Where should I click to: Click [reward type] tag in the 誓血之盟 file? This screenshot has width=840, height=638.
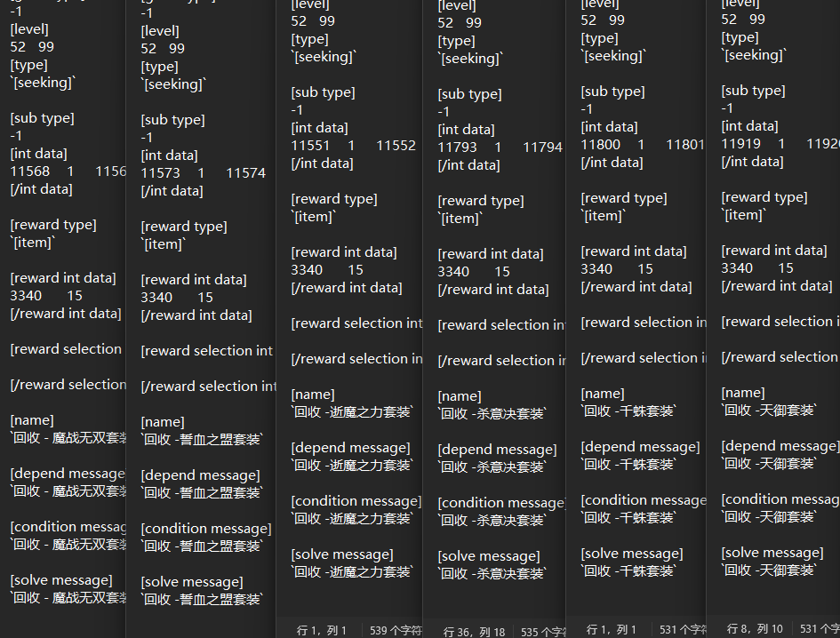(x=183, y=227)
